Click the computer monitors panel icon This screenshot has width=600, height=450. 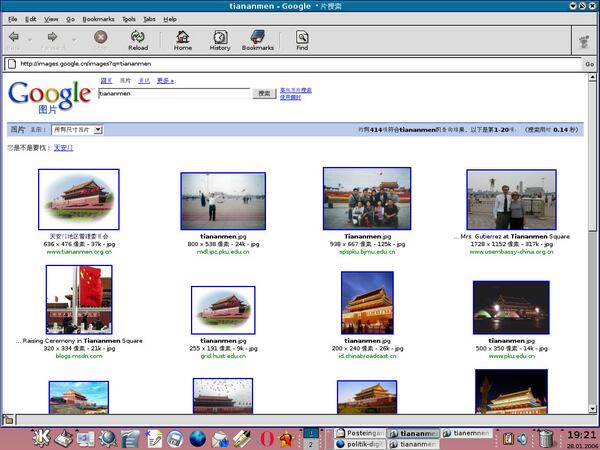pos(86,439)
